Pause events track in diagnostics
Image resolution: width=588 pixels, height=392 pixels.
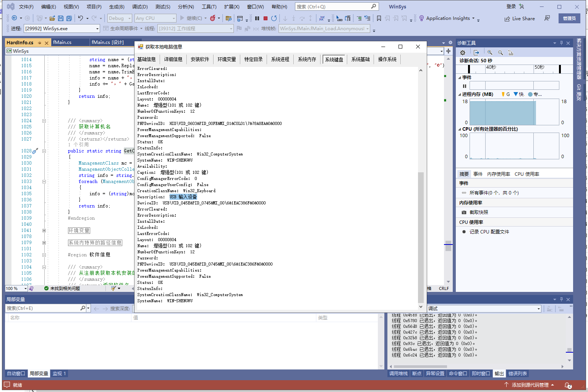[x=465, y=86]
